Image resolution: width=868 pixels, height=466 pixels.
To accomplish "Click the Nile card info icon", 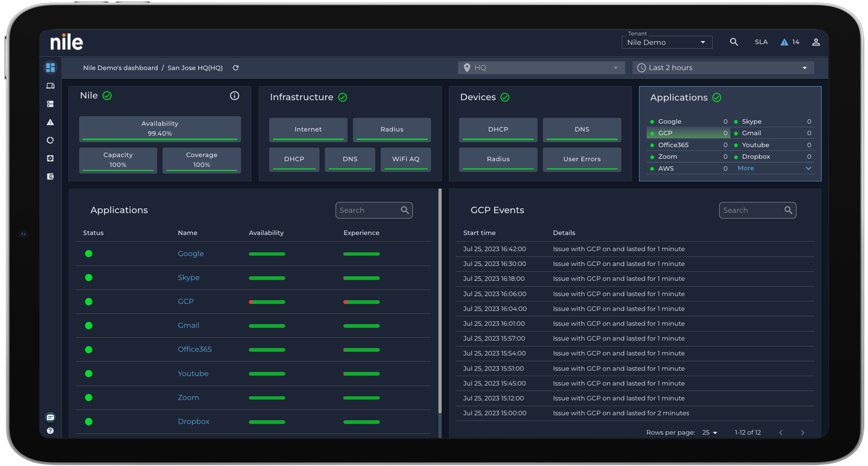I will [234, 96].
